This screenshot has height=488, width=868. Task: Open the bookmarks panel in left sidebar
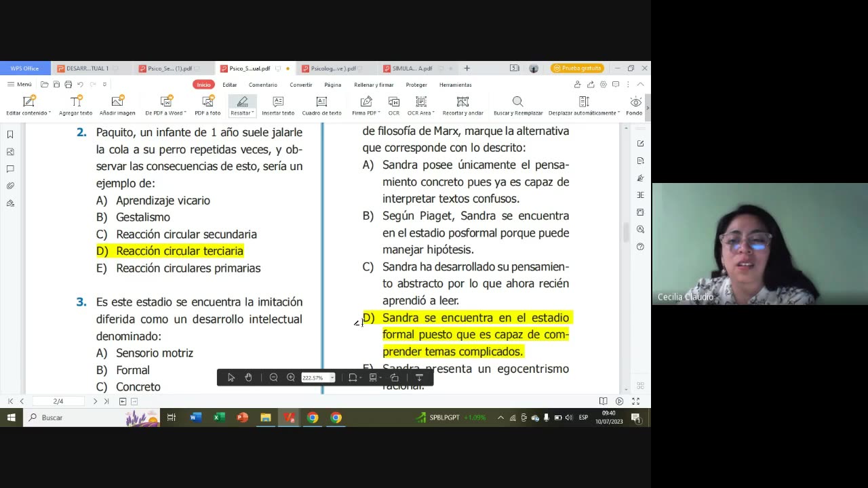[10, 135]
